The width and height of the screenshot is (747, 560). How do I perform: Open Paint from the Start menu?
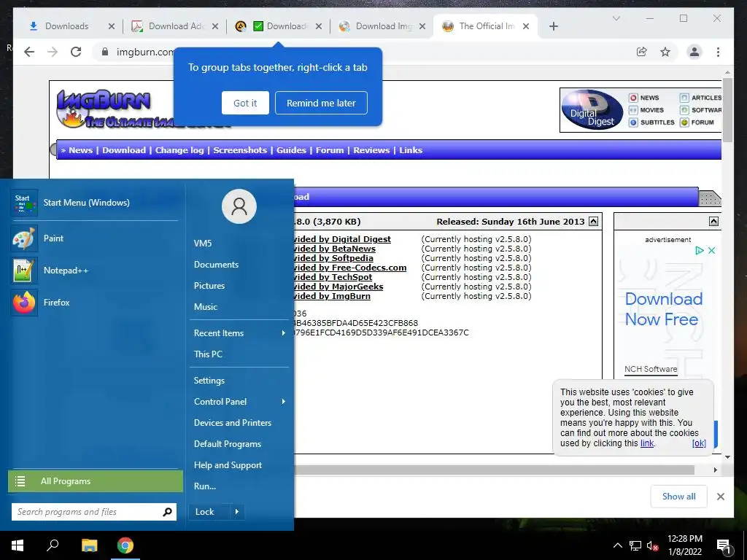coord(94,238)
